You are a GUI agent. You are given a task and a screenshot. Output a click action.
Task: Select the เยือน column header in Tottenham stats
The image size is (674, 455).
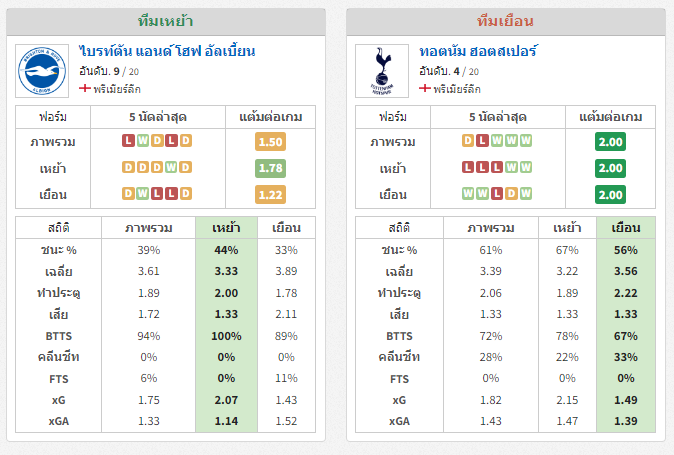[626, 228]
